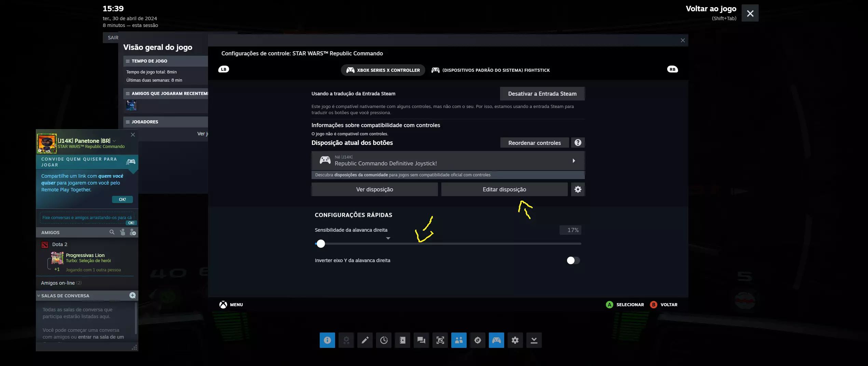The height and width of the screenshot is (366, 868).
Task: Collapse the SALAS DE CONVERSA section
Action: coord(39,296)
